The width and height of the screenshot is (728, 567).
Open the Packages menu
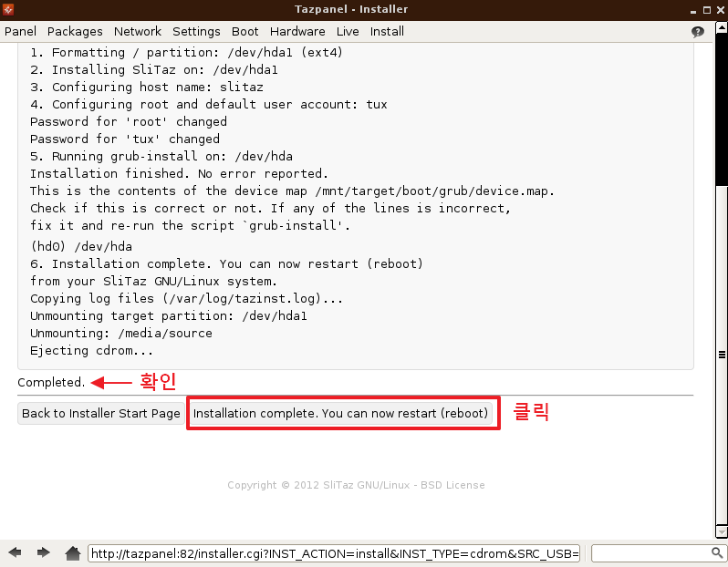(x=75, y=32)
